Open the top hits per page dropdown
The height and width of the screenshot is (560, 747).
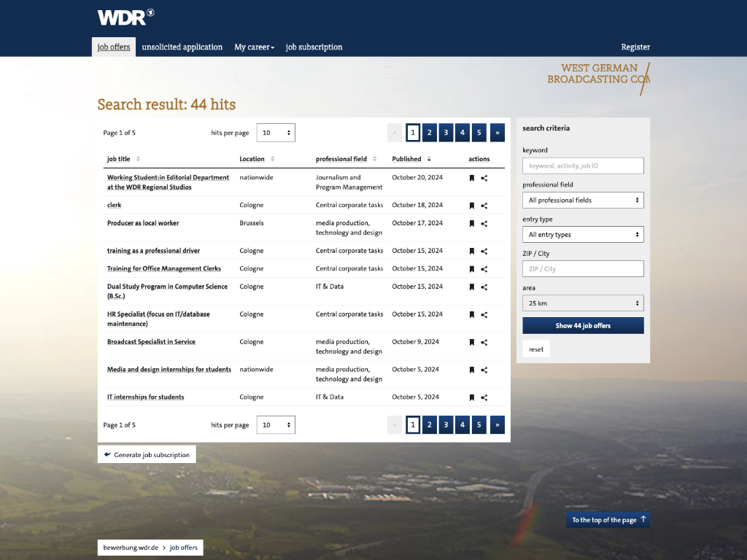coord(276,133)
